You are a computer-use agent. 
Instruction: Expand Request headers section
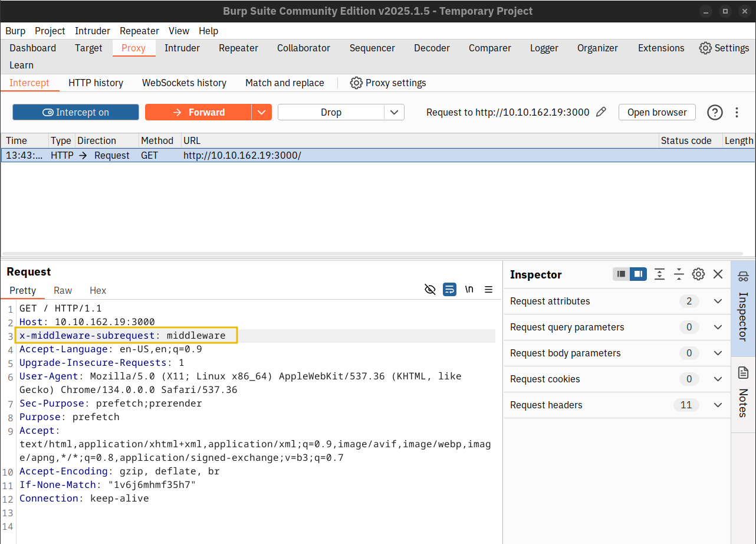coord(617,405)
